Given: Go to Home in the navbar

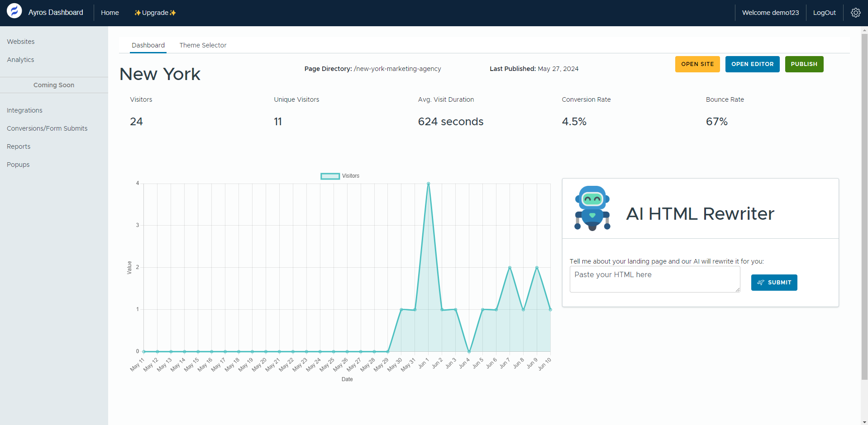Looking at the screenshot, I should pyautogui.click(x=110, y=13).
